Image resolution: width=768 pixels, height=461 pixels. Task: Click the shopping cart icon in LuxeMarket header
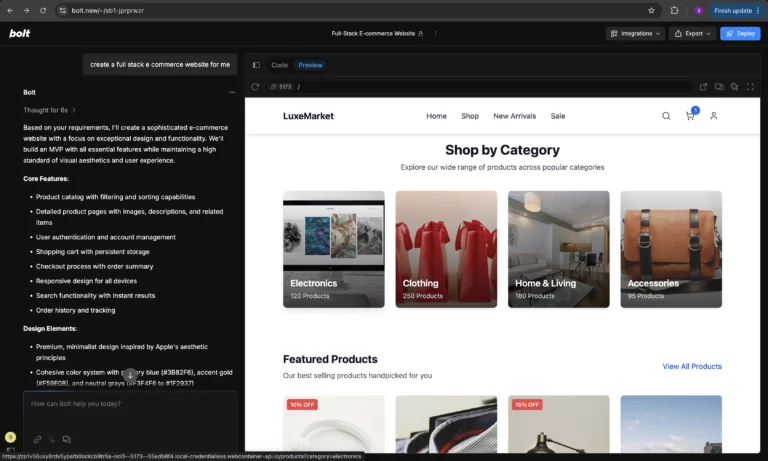(x=690, y=116)
